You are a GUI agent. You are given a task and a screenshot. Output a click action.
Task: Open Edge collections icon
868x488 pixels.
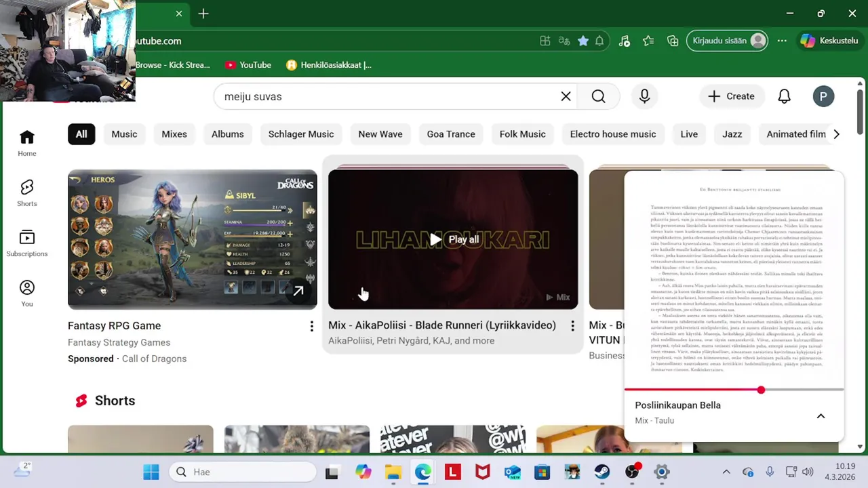[673, 41]
